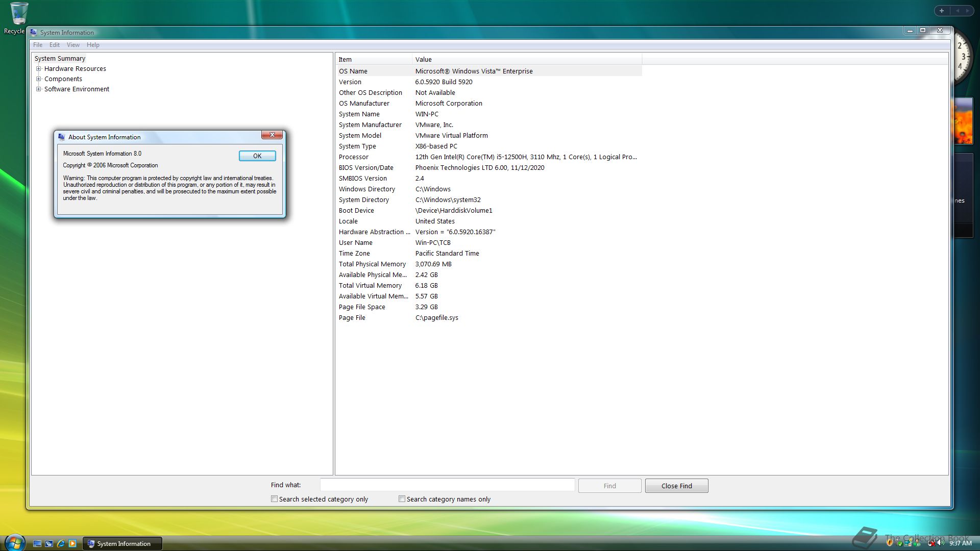The height and width of the screenshot is (551, 980).
Task: Click the green user messenger tray icon
Action: point(917,543)
